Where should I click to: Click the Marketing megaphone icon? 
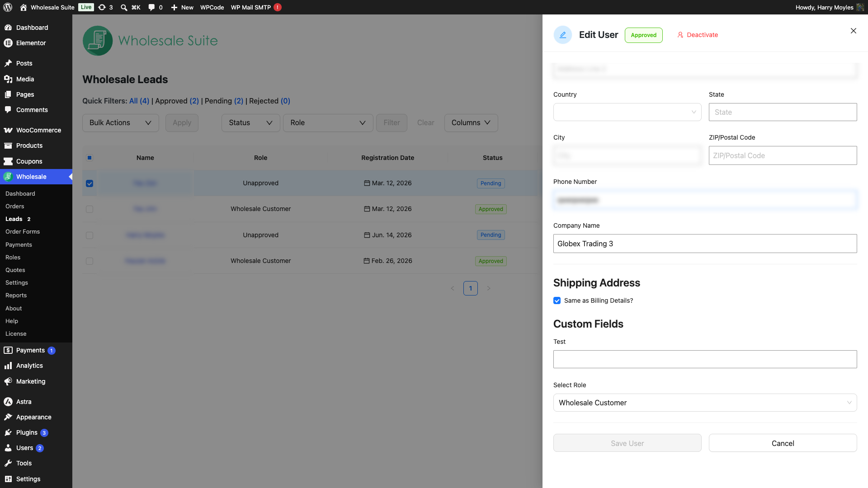click(x=8, y=381)
